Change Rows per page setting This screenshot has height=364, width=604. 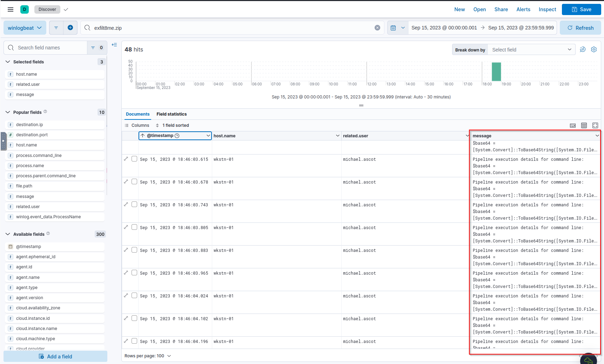point(148,356)
